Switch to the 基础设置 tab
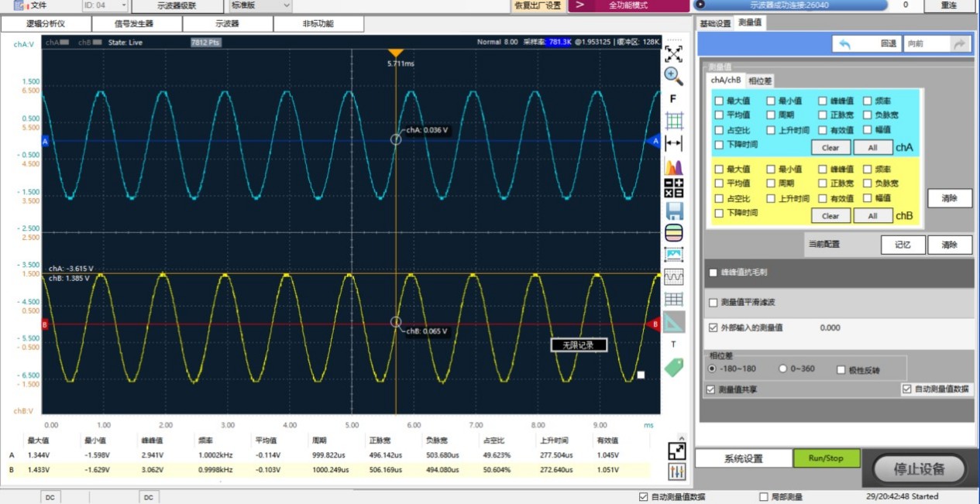The image size is (980, 504). click(715, 23)
